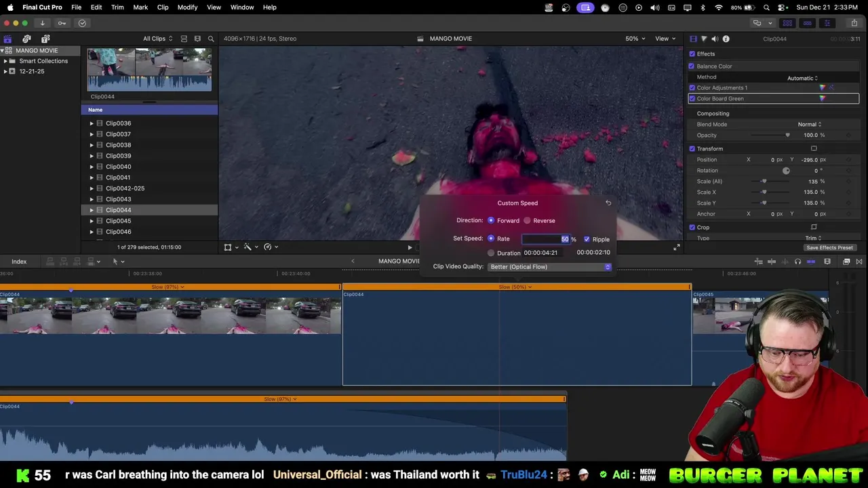Open the enhancements magic wand menu
The width and height of the screenshot is (868, 488).
pyautogui.click(x=250, y=247)
